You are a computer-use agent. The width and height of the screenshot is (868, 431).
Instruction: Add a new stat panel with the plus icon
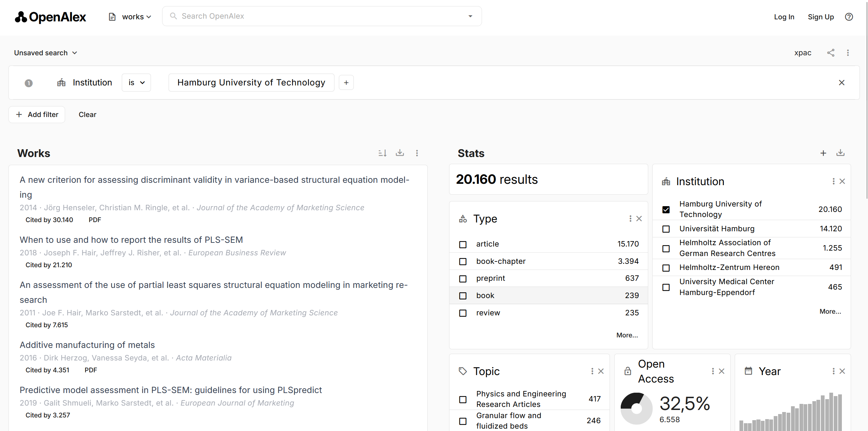824,153
